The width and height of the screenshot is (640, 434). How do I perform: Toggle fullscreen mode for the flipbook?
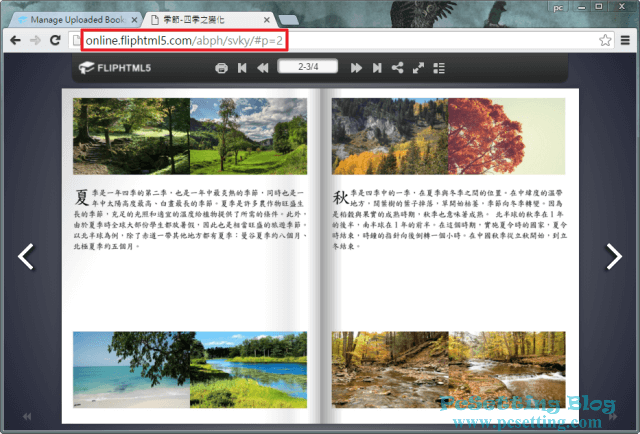pos(418,68)
